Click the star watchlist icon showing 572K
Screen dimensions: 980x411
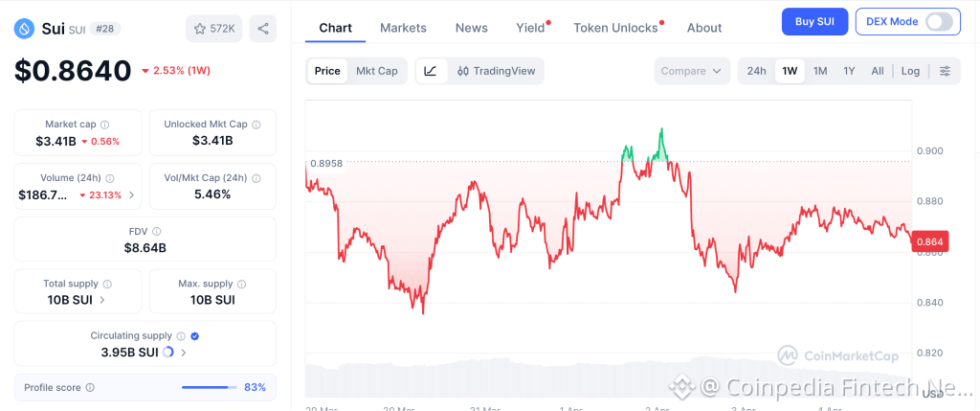tap(214, 29)
